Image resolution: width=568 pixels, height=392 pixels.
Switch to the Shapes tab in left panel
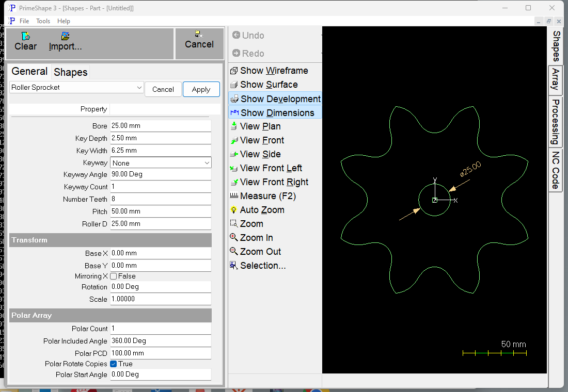71,72
